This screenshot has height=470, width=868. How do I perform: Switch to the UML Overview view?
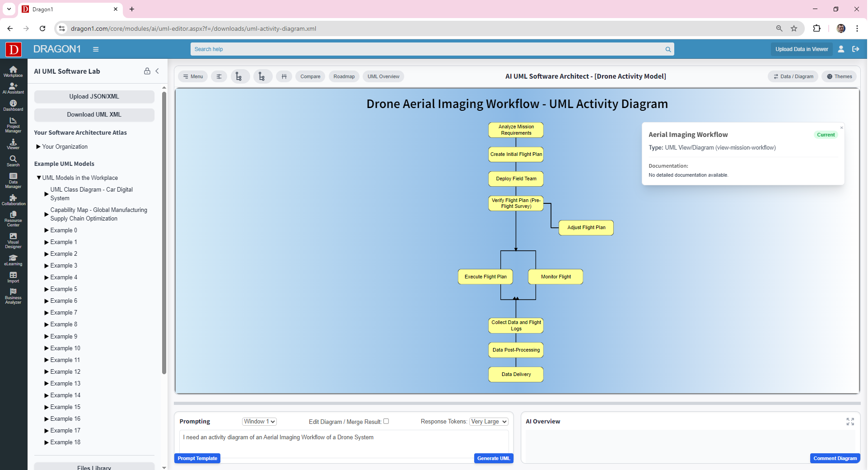click(383, 76)
